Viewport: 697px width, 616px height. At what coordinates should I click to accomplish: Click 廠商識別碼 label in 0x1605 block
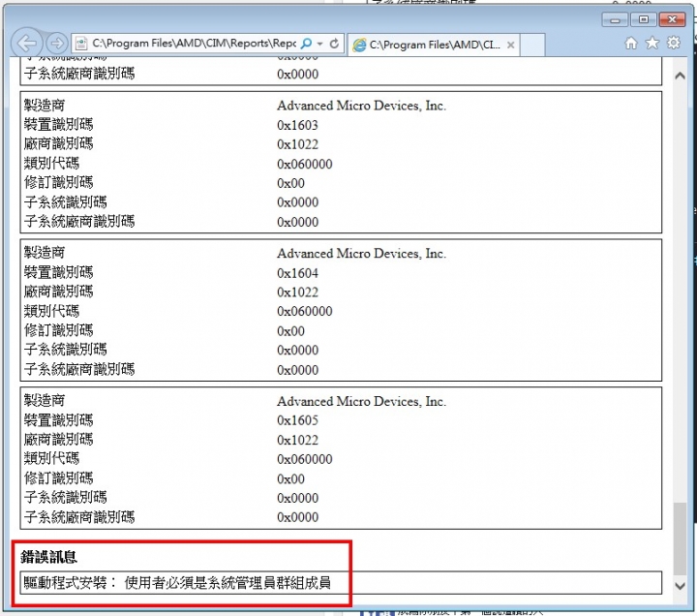coord(59,440)
